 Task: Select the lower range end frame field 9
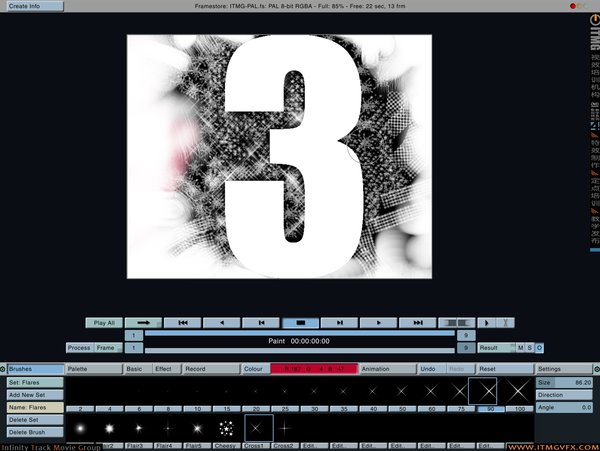[466, 348]
